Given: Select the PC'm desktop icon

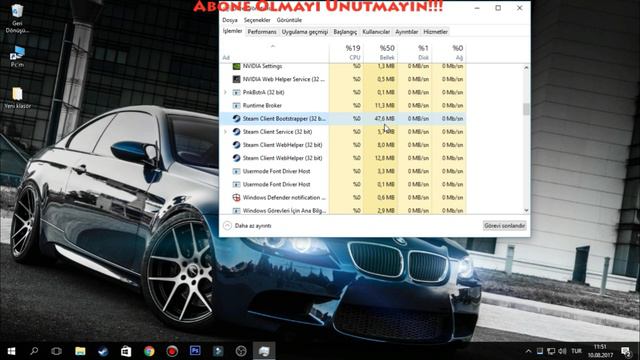Looking at the screenshot, I should [x=17, y=56].
